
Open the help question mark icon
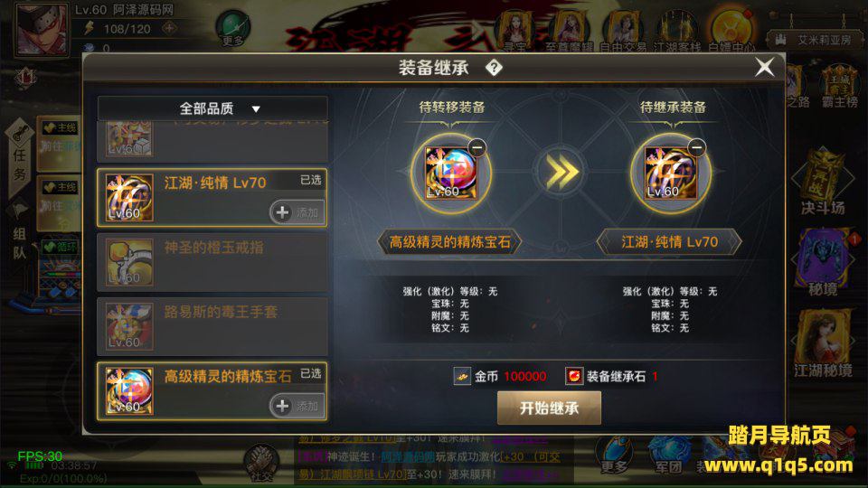point(494,68)
